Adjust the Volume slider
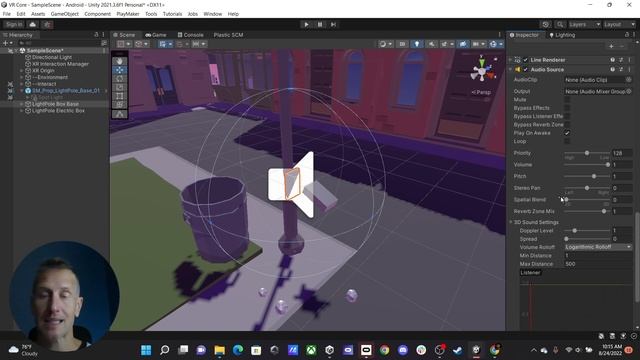This screenshot has height=360, width=640. coord(587,164)
